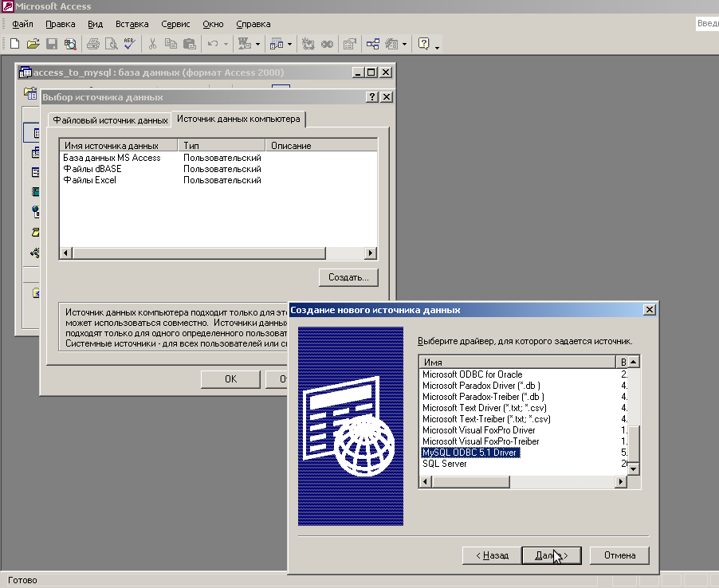The height and width of the screenshot is (588, 719).
Task: Open the Analyze dropdown arrow
Action: pos(290,44)
